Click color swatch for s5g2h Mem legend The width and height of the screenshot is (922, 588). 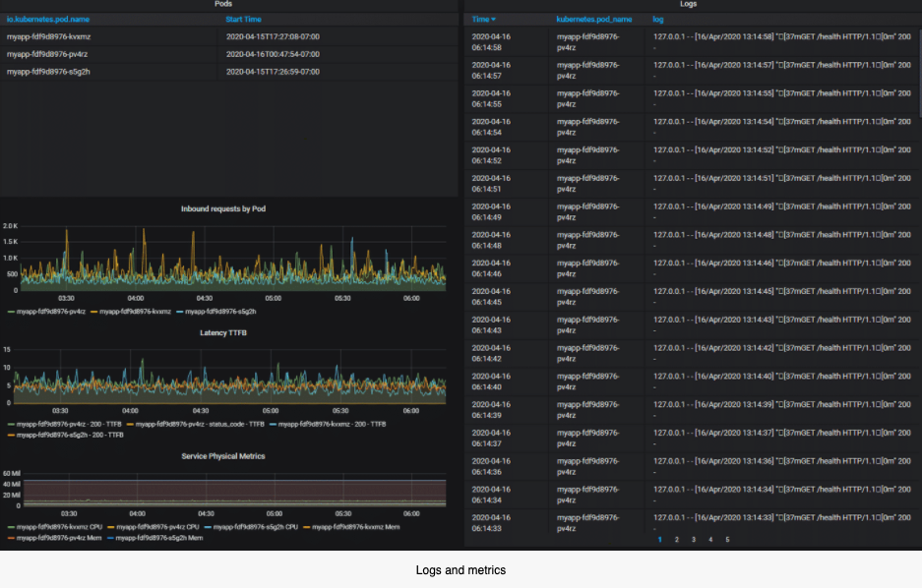point(110,538)
